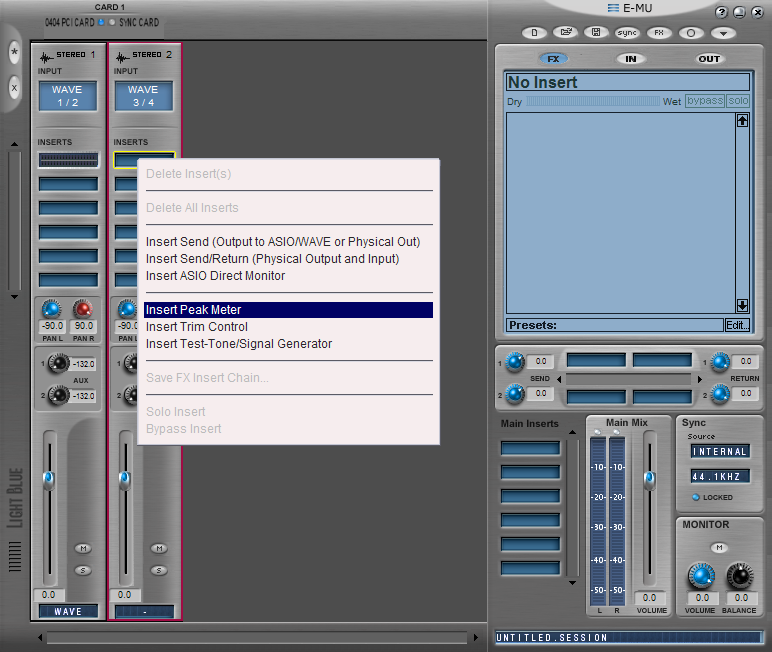772x652 pixels.
Task: Open the Stereo 1 WAVE 1/2 input selector
Action: coord(67,96)
